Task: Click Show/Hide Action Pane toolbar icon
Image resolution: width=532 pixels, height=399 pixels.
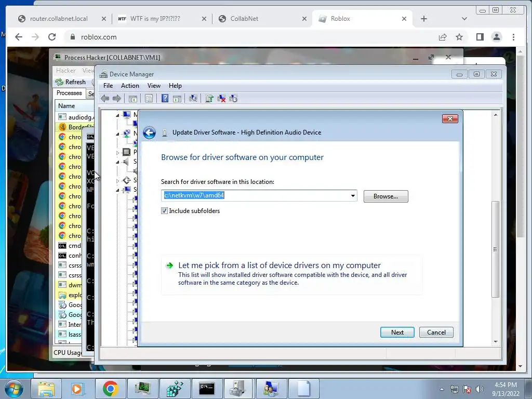Action: (177, 99)
